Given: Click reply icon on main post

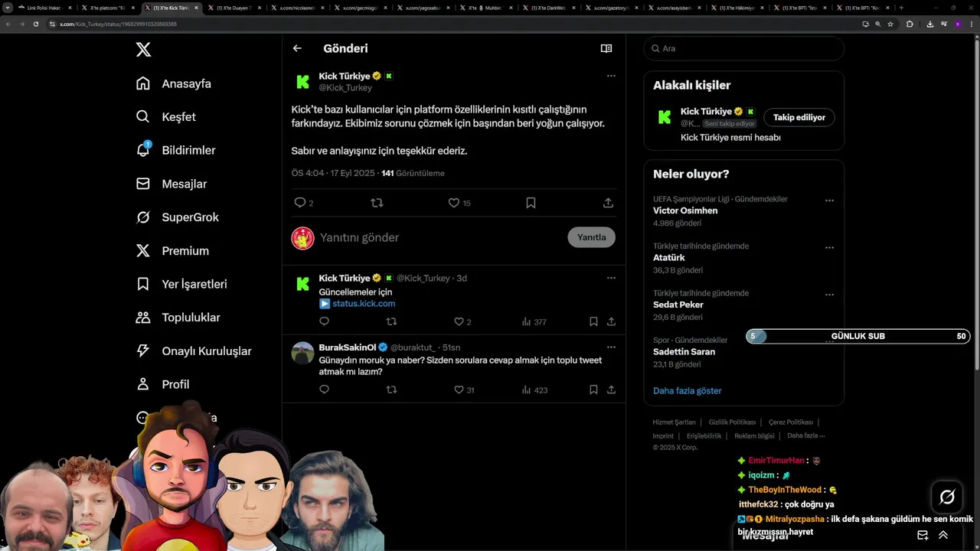Looking at the screenshot, I should pyautogui.click(x=300, y=203).
